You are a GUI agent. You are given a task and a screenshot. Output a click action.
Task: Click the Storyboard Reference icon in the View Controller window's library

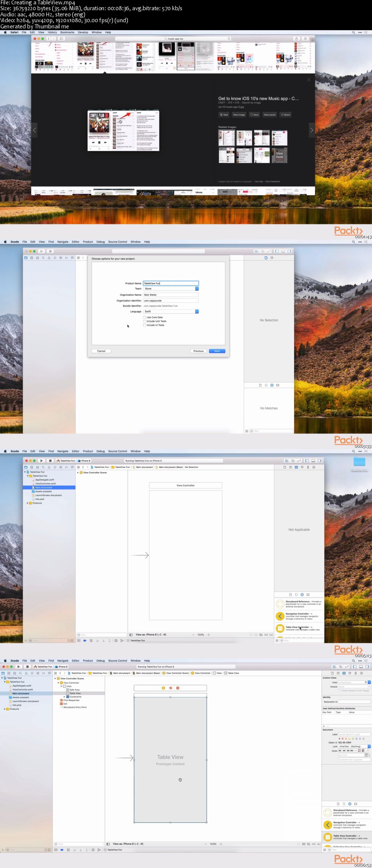point(280,604)
